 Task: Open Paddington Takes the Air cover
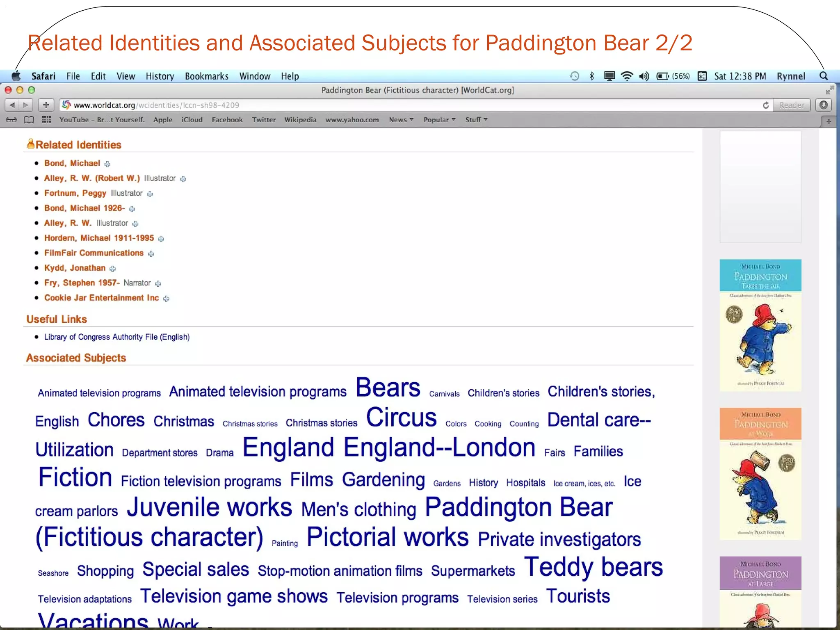[x=760, y=325]
